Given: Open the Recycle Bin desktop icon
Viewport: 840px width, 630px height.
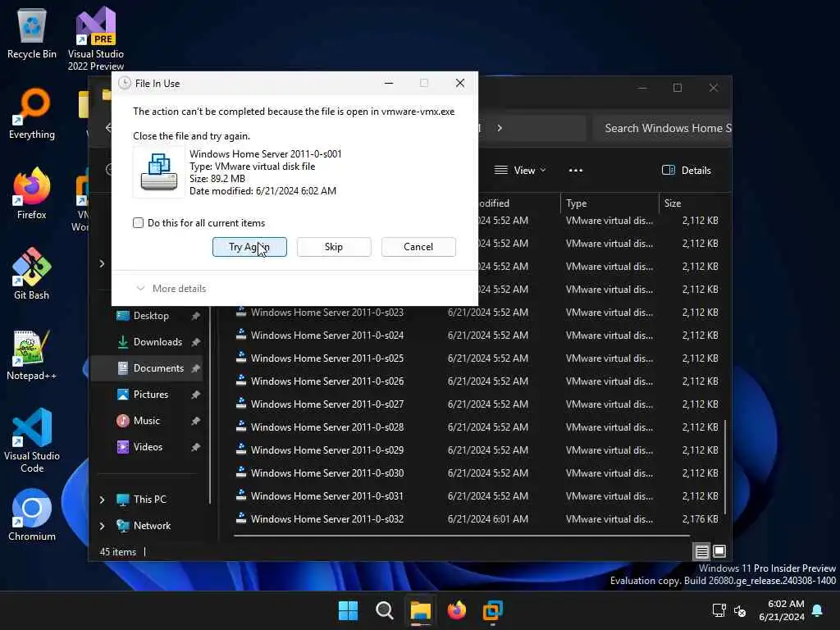Looking at the screenshot, I should (32, 33).
